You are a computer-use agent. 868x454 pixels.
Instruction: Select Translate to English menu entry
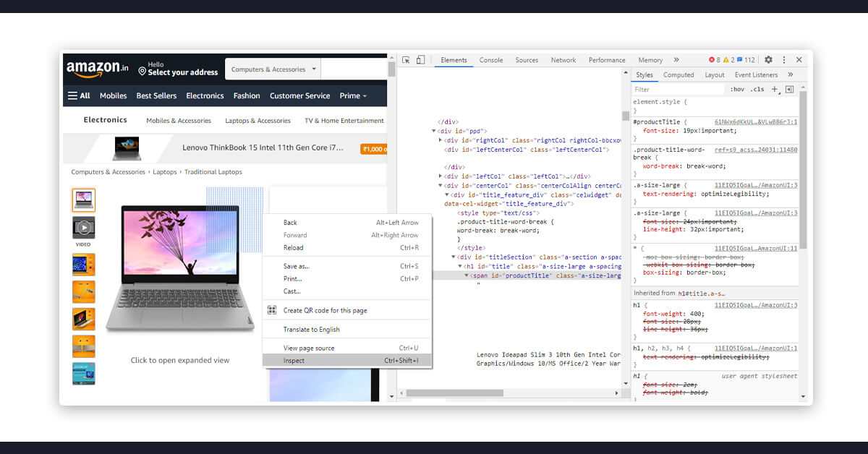click(347, 330)
